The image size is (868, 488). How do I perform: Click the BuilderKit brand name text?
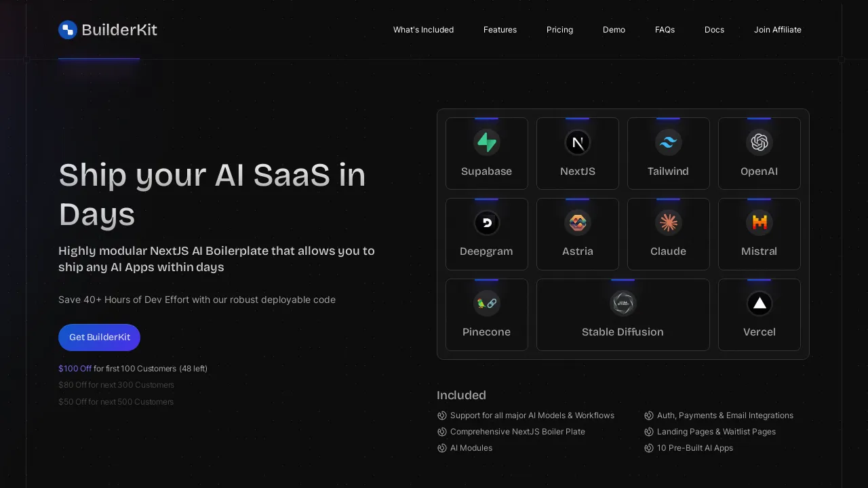point(119,30)
